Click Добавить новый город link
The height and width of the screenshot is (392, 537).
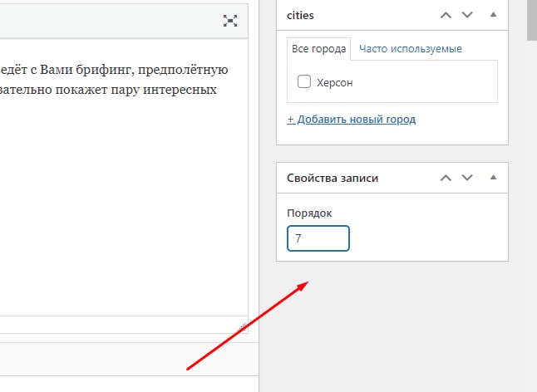tap(352, 120)
